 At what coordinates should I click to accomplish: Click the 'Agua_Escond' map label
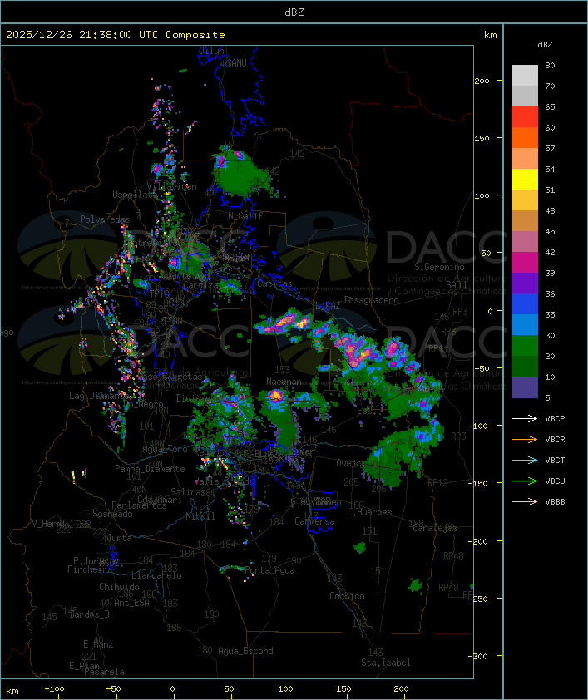(x=245, y=651)
